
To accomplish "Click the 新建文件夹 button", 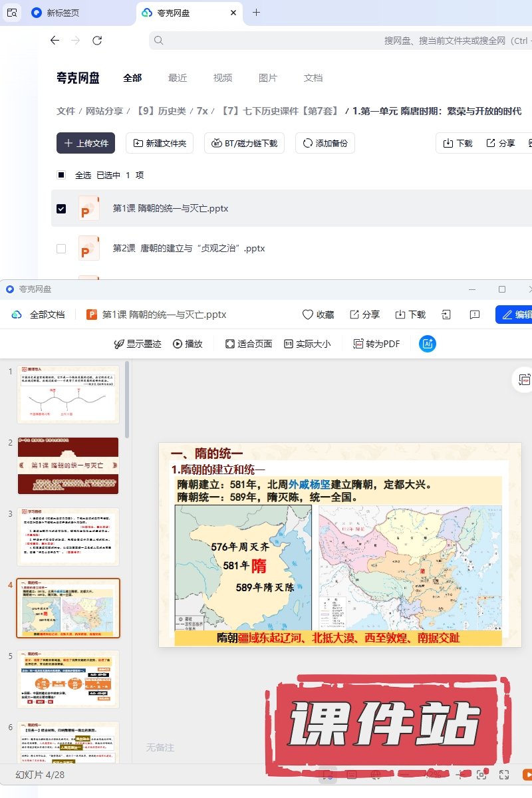I will click(x=160, y=143).
